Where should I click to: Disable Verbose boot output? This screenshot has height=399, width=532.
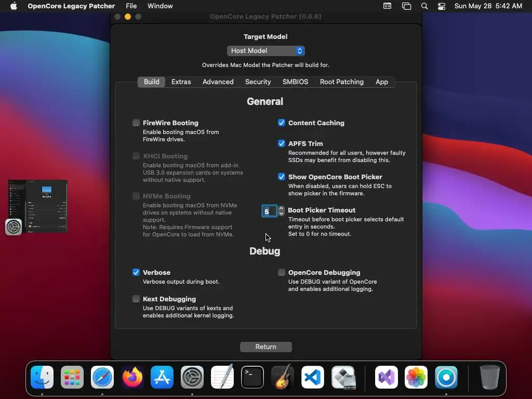(136, 272)
